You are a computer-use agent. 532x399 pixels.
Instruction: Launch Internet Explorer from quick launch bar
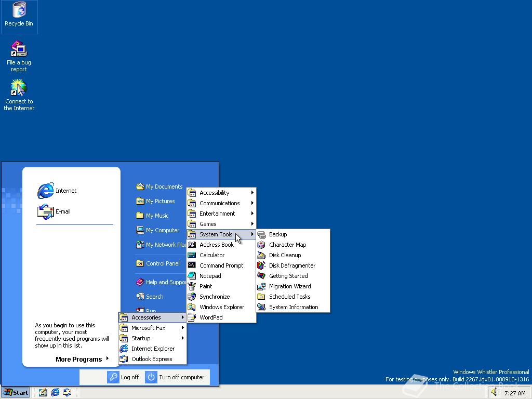tap(55, 393)
